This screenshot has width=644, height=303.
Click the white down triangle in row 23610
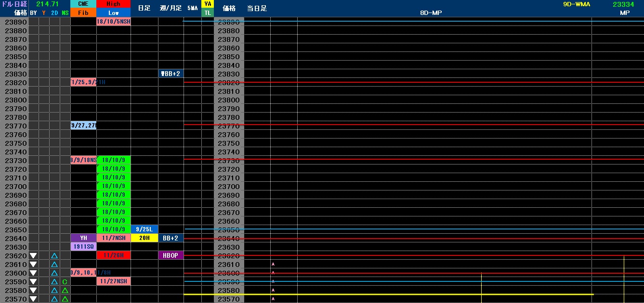(33, 265)
